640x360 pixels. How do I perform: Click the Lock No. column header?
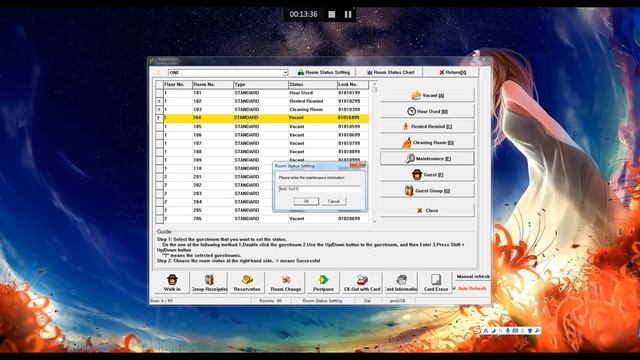click(353, 84)
